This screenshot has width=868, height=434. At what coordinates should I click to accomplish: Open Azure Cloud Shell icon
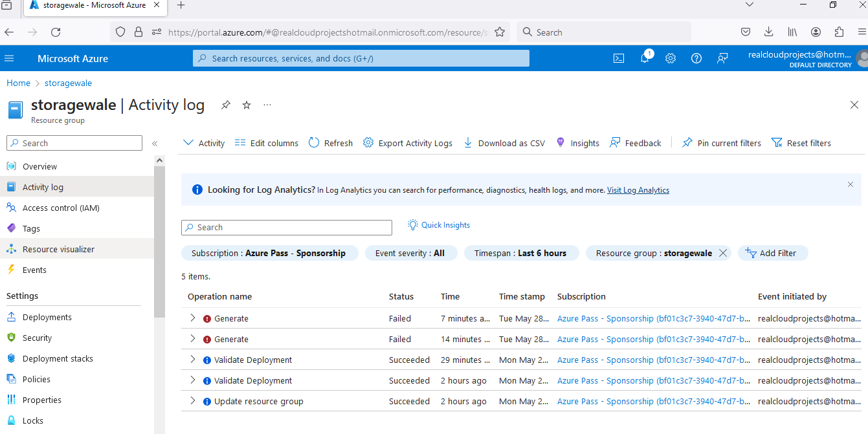(619, 58)
